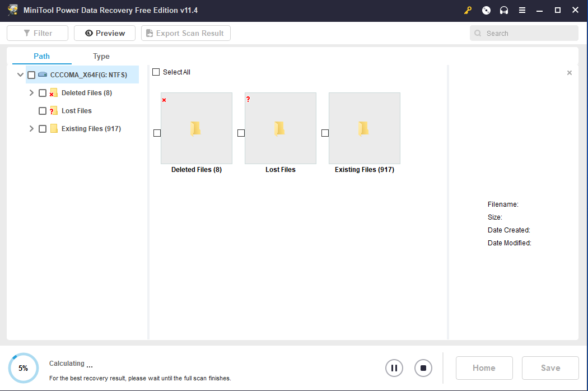Open the Filter options

coord(38,33)
